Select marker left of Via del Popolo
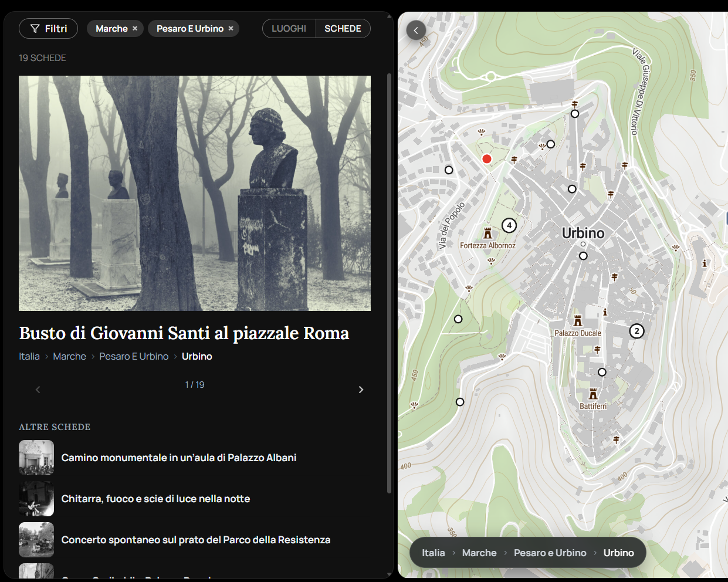Viewport: 728px width, 582px height. click(449, 170)
